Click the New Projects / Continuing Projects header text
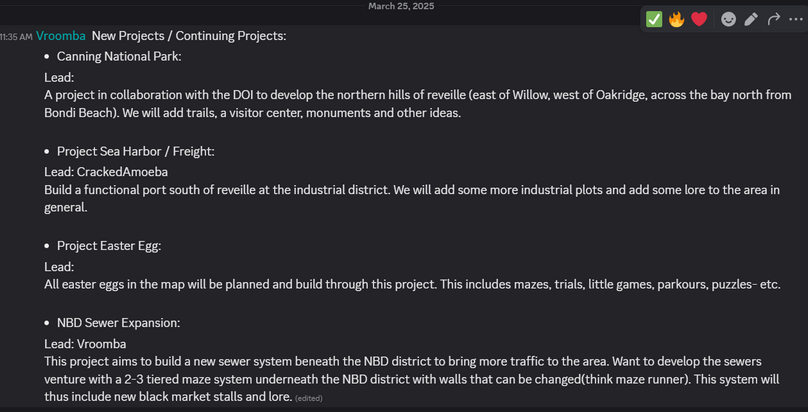The width and height of the screenshot is (808, 412). pyautogui.click(x=189, y=36)
